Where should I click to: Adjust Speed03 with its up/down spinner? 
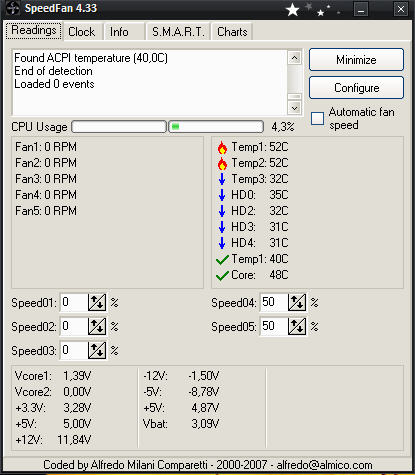[97, 351]
